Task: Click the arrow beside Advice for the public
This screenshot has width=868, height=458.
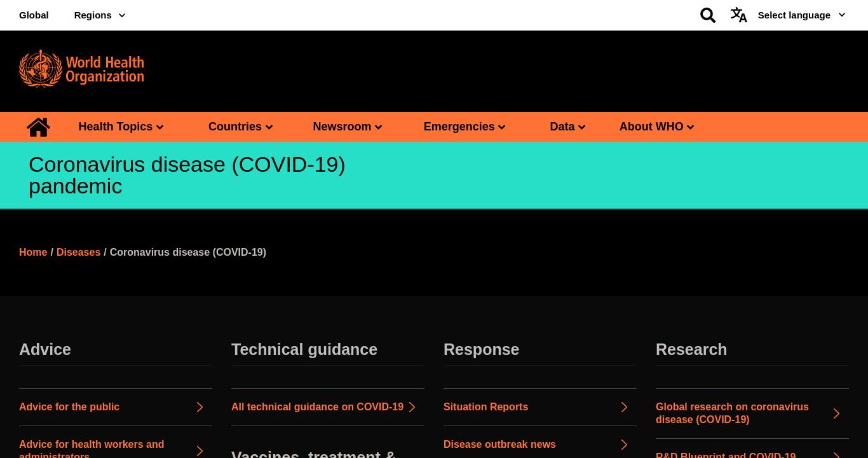Action: [200, 407]
